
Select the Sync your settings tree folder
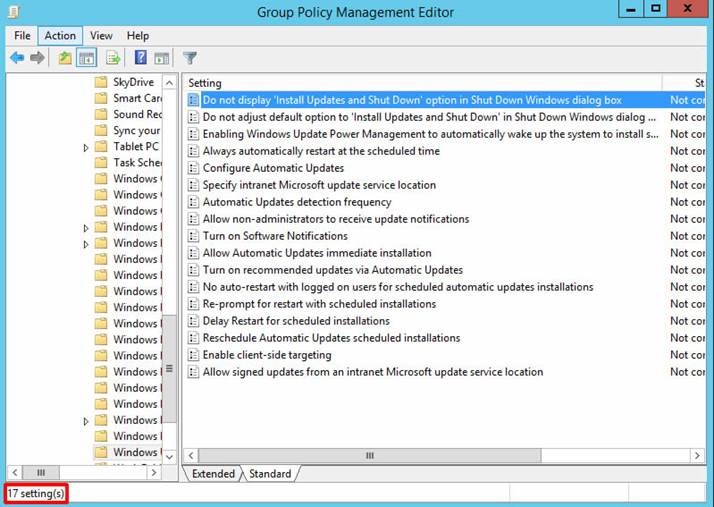tap(137, 131)
